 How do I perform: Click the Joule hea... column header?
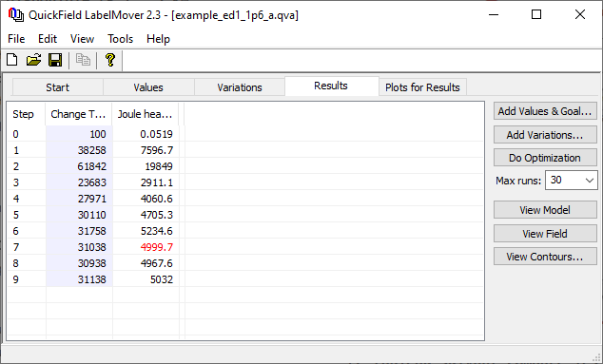pyautogui.click(x=145, y=114)
